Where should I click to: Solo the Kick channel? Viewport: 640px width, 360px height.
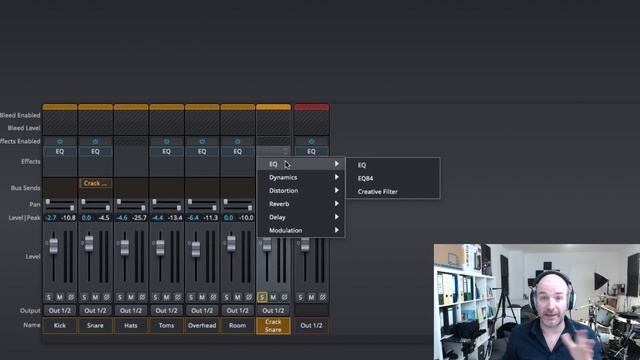[x=49, y=297]
